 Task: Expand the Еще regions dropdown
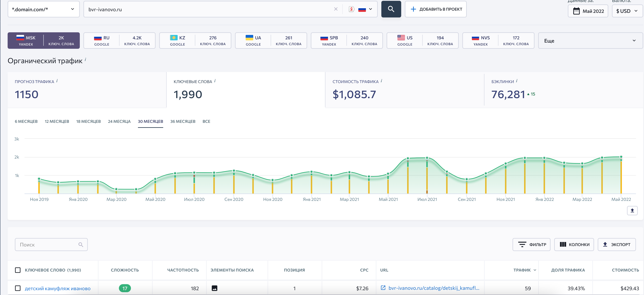point(590,41)
